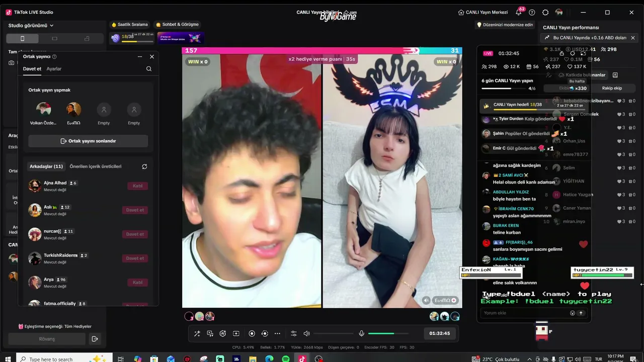Switch to the Davet et tab

[32, 69]
